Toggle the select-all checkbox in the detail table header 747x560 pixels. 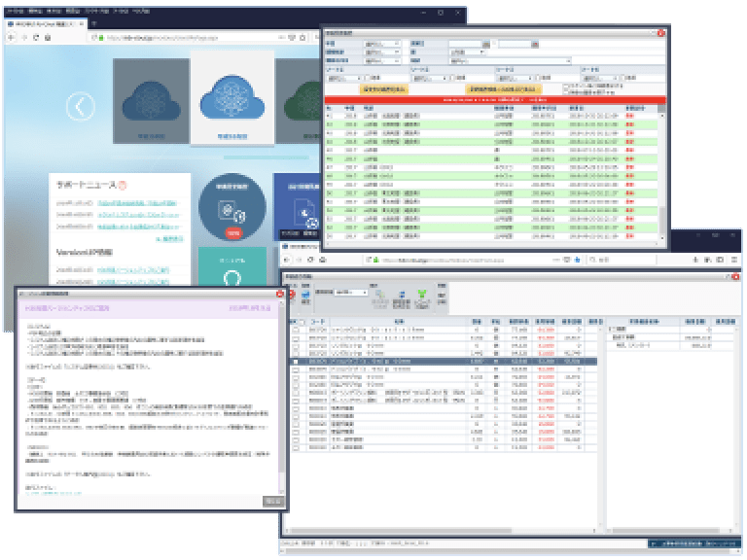[x=302, y=323]
